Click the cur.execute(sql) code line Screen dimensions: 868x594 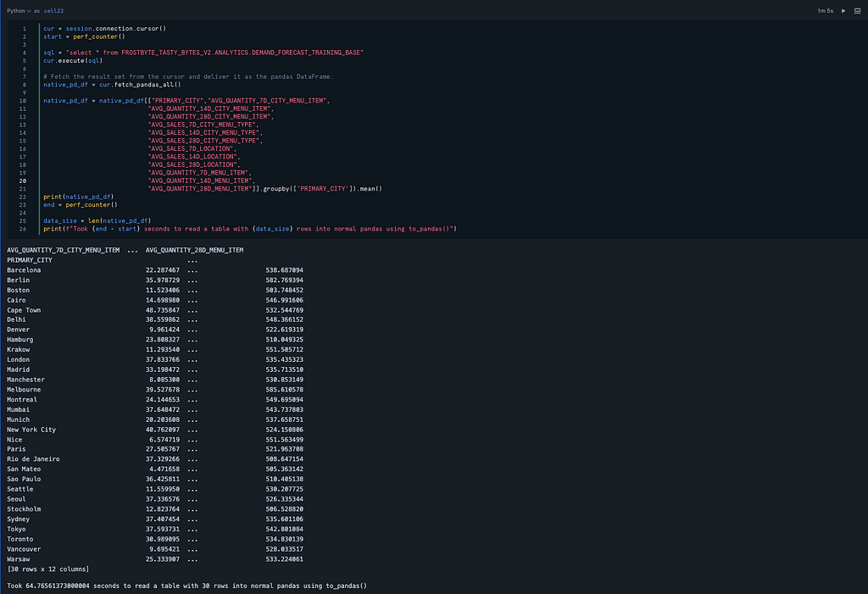(73, 60)
